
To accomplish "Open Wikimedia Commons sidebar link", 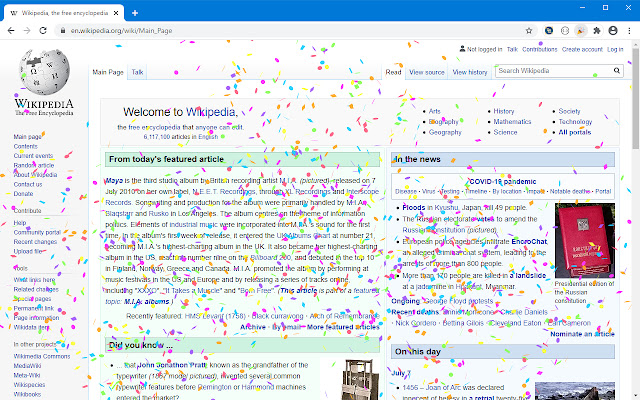I will point(42,356).
